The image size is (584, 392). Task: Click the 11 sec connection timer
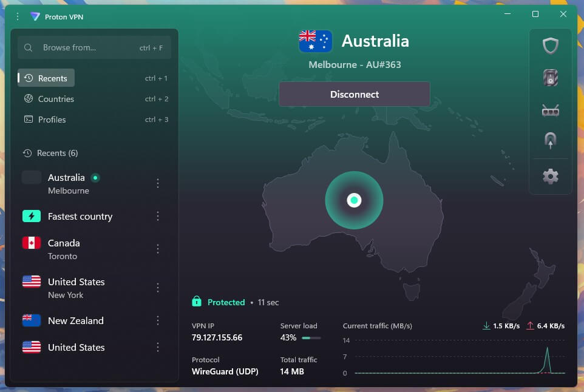point(268,302)
